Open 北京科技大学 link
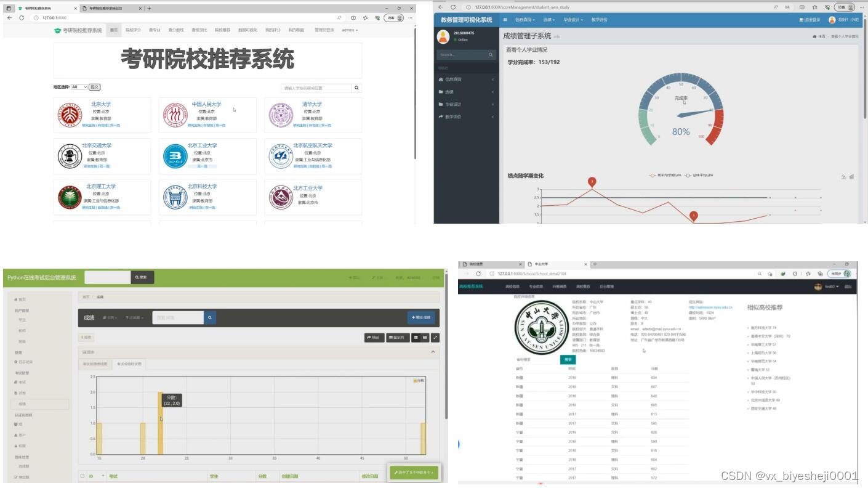 point(202,186)
